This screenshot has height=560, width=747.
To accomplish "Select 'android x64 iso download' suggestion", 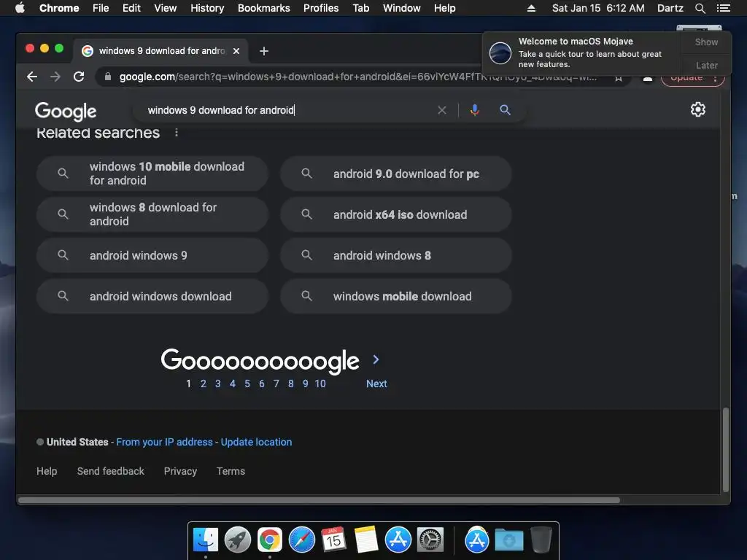I will tap(396, 214).
